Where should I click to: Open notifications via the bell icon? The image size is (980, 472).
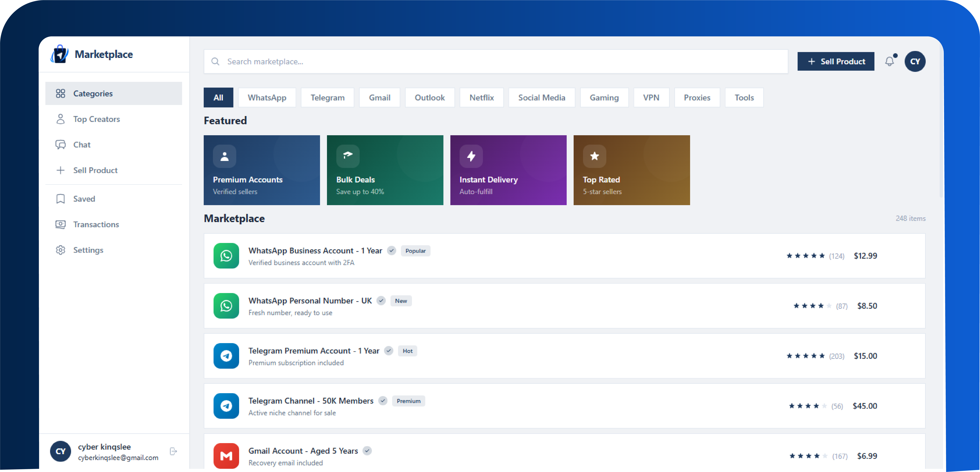pos(889,61)
